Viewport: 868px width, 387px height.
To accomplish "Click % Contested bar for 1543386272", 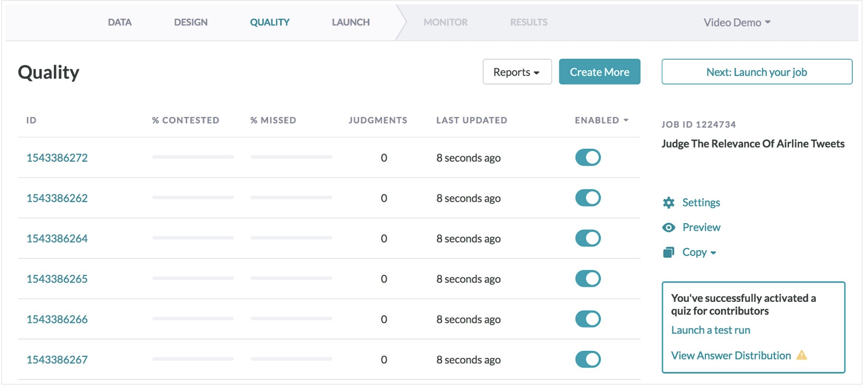I will (193, 157).
